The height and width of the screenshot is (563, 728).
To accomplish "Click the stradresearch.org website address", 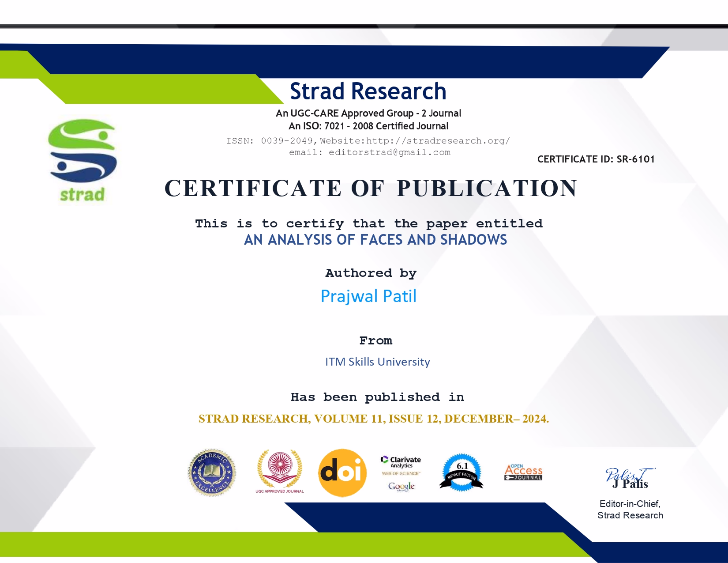I will [438, 141].
